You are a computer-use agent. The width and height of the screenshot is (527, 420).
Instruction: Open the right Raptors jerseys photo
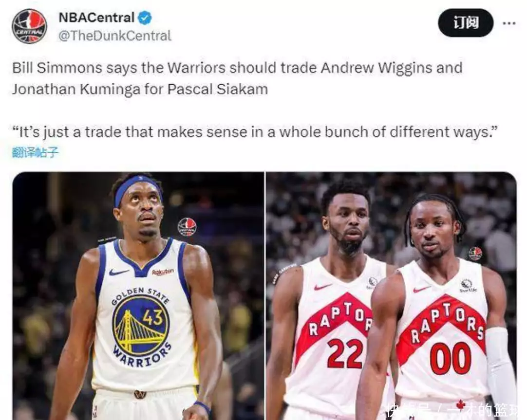click(391, 296)
